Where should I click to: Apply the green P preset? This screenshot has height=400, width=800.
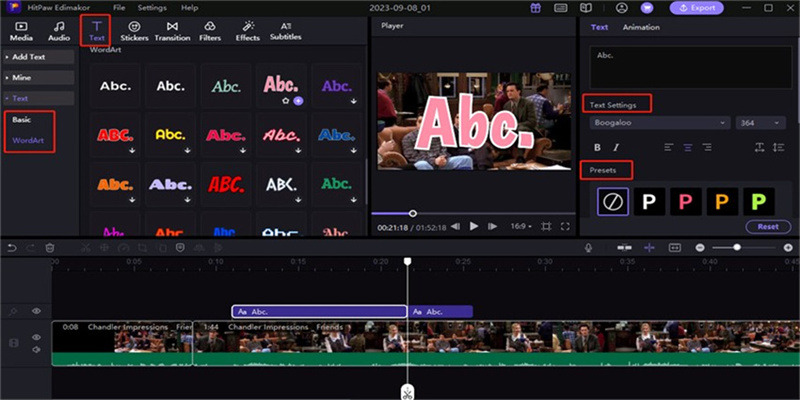tap(759, 202)
